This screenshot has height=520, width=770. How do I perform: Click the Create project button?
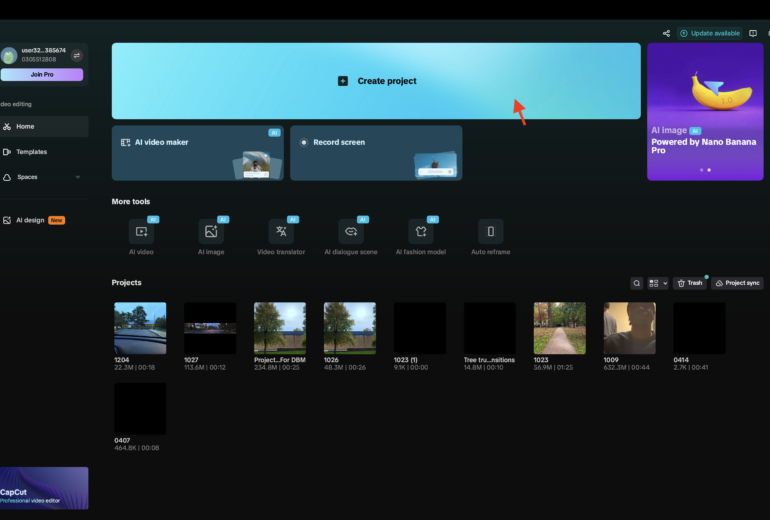click(x=376, y=81)
